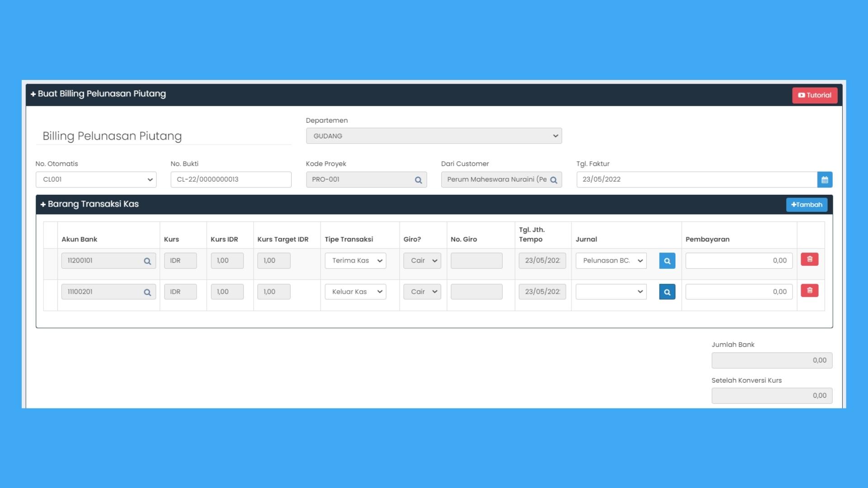Click the No. Bukti input field
The width and height of the screenshot is (868, 488).
231,179
